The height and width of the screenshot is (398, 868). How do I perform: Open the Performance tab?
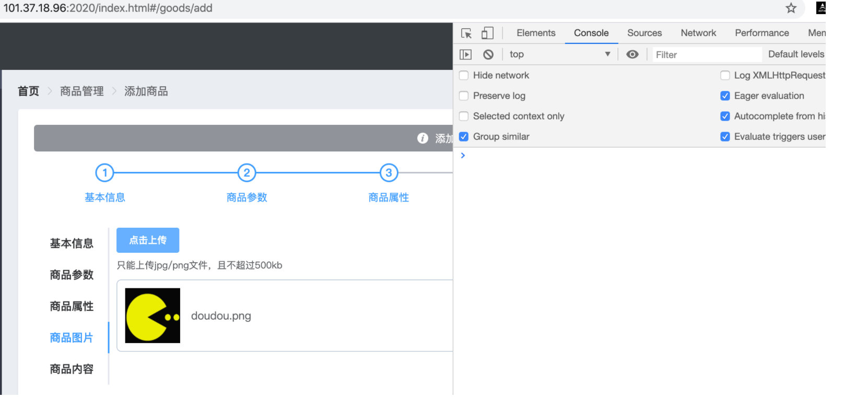pos(762,33)
